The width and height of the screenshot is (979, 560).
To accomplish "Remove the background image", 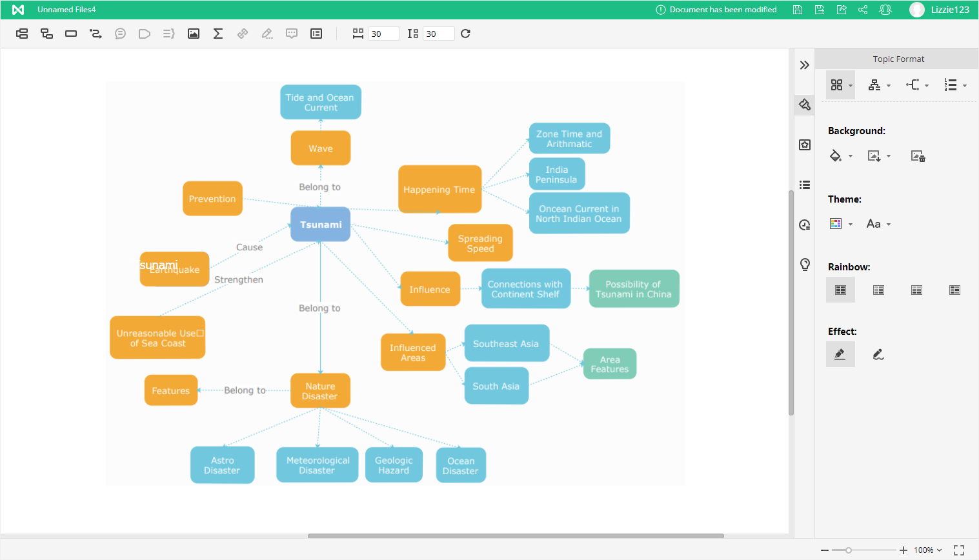I will pyautogui.click(x=918, y=156).
